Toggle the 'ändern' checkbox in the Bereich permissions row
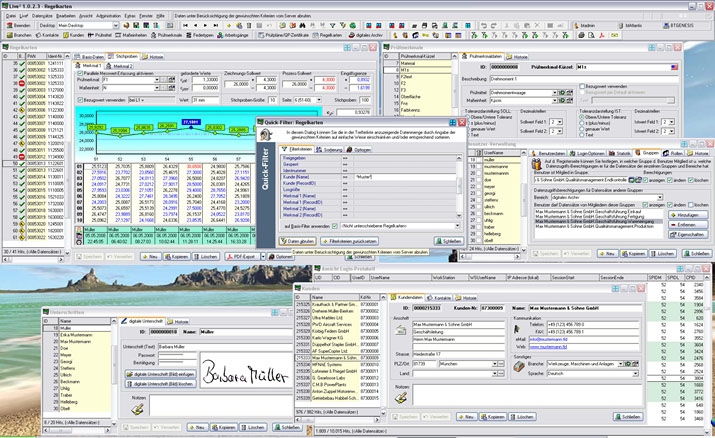Screen dimensions: 715x438 (670, 205)
